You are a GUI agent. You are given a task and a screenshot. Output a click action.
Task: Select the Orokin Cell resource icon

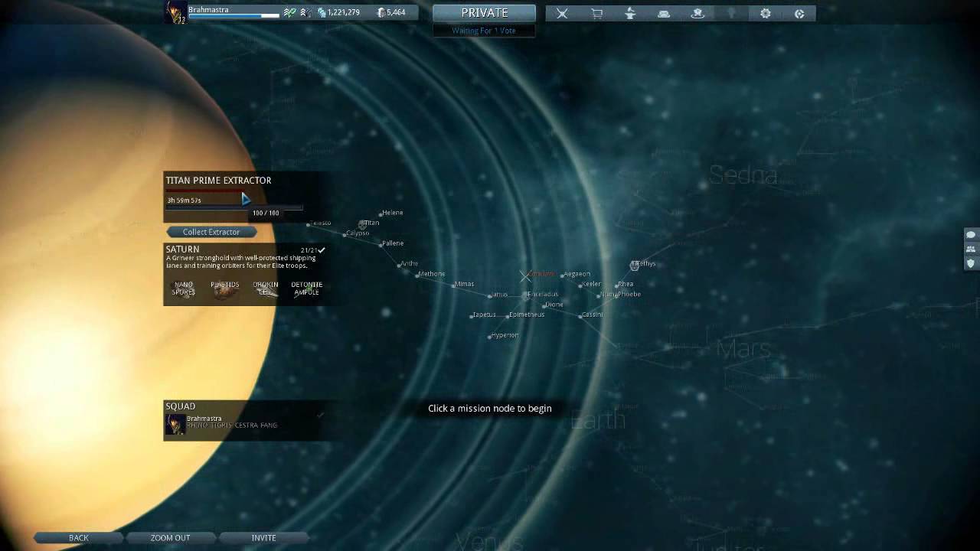click(266, 289)
